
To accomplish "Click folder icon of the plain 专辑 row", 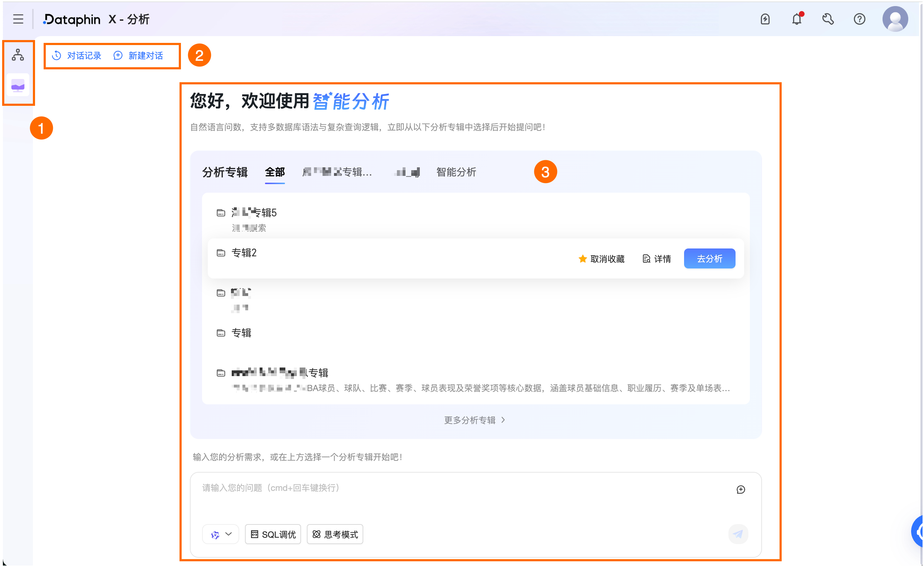I will pos(221,333).
